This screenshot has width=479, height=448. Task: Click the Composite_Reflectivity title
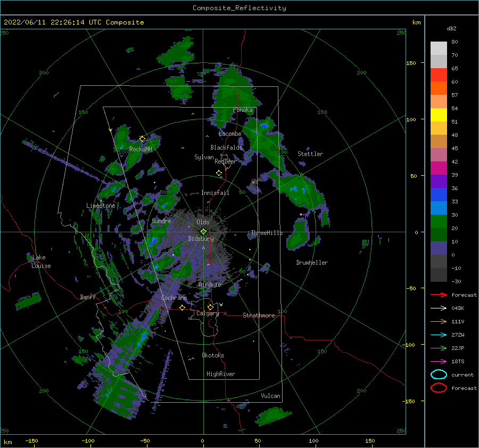pos(240,8)
